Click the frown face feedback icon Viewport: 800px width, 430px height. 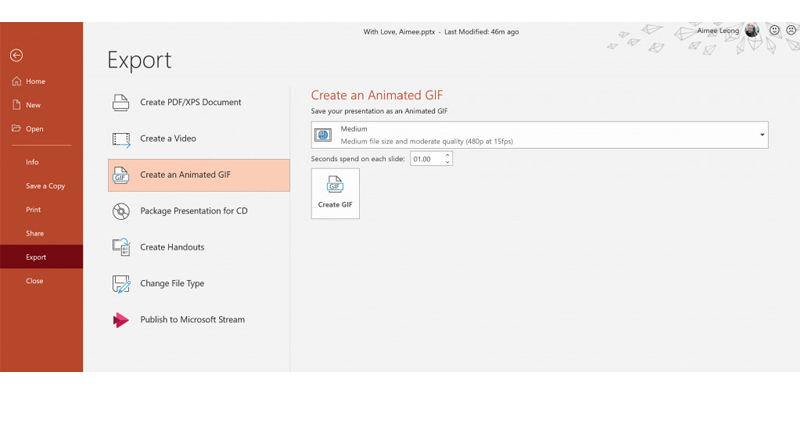790,31
